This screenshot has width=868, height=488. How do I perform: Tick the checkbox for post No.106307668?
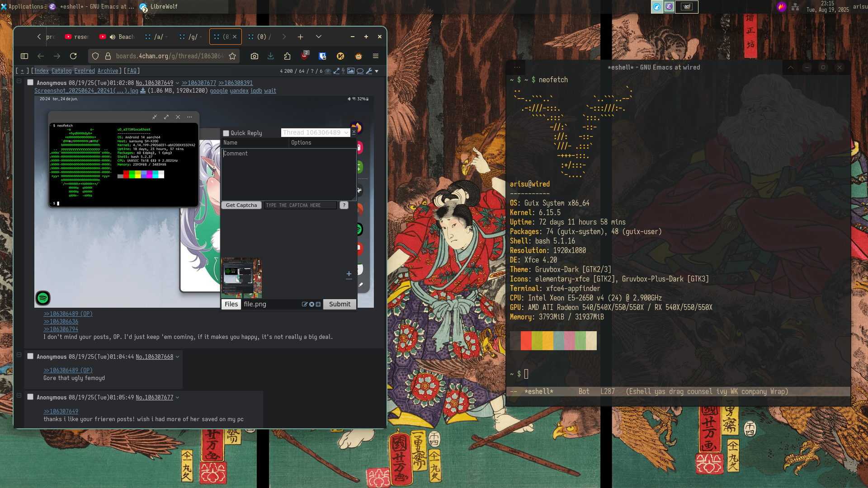point(30,357)
